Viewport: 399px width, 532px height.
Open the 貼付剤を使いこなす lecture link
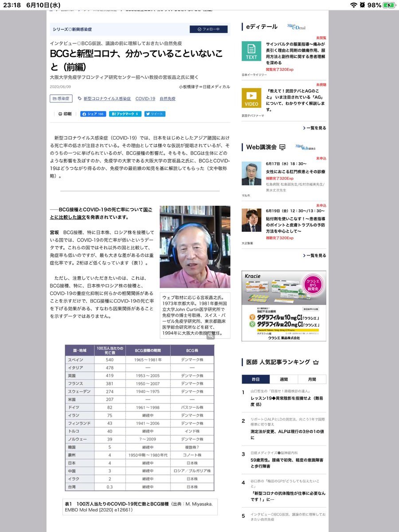tap(295, 225)
